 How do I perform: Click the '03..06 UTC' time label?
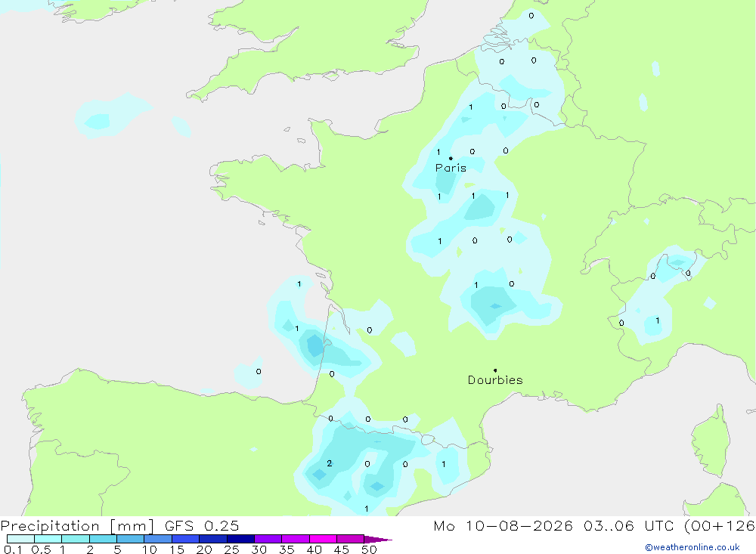pos(628,525)
